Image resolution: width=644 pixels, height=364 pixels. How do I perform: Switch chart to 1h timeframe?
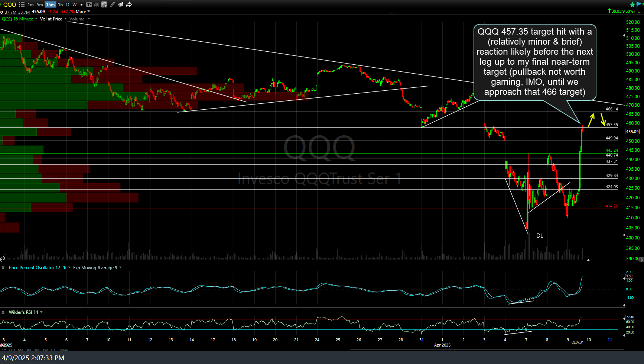click(x=61, y=4)
